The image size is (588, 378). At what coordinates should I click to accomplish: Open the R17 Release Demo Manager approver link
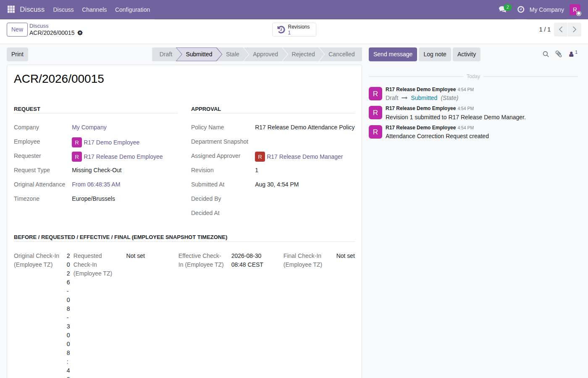coord(304,157)
